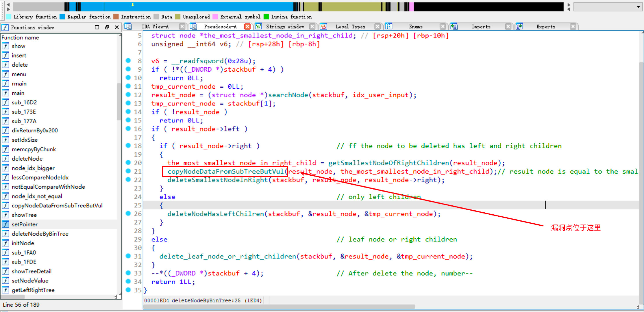This screenshot has height=312, width=644.
Task: Click the IDA View-A tab icon
Action: coord(128,27)
